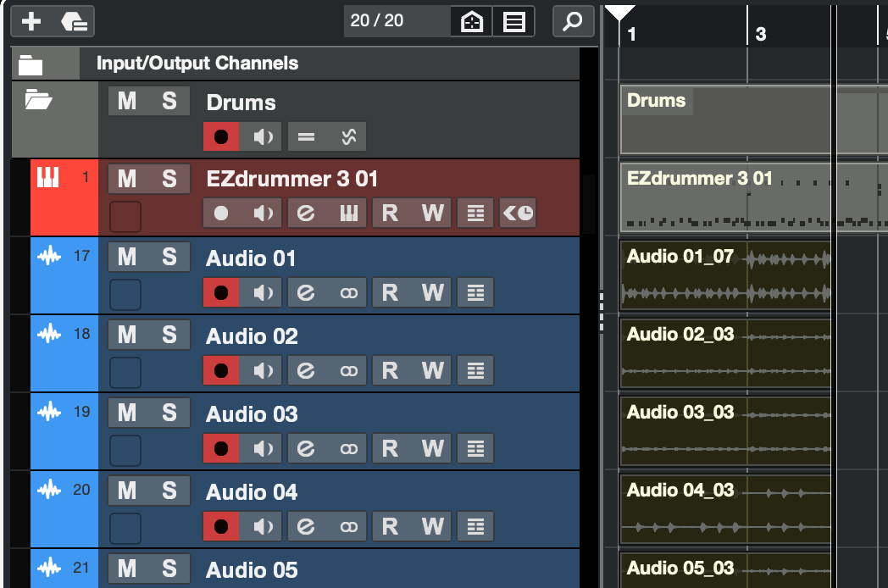Viewport: 888px width, 588px height.
Task: Expand the Input/Output Channels folder
Action: click(31, 64)
